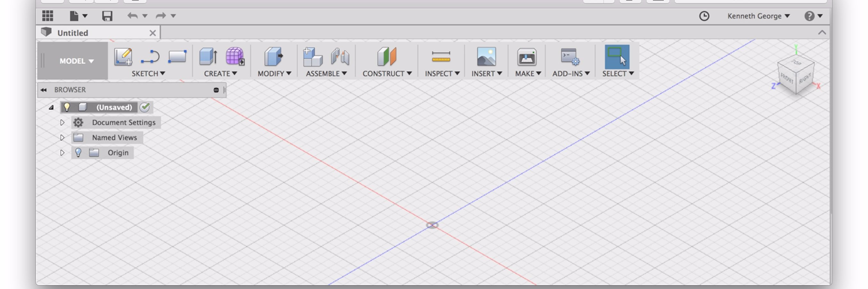Undo the last action
868x289 pixels.
pyautogui.click(x=133, y=16)
